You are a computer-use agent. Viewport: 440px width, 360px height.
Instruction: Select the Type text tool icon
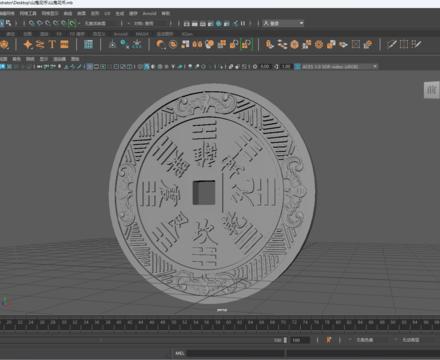[52, 44]
